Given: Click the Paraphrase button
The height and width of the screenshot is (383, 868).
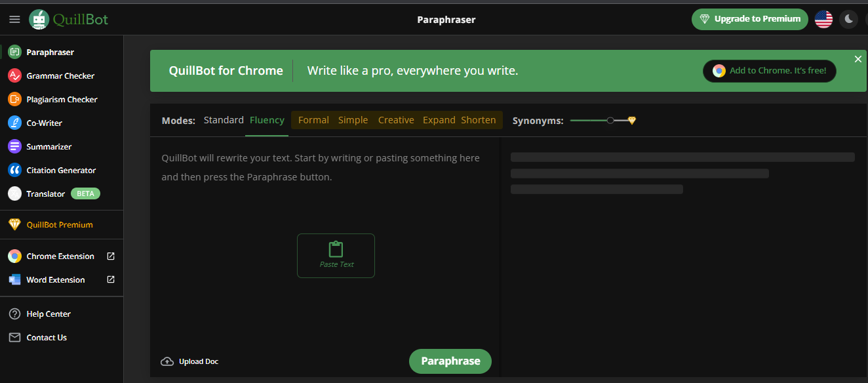Looking at the screenshot, I should tap(450, 361).
